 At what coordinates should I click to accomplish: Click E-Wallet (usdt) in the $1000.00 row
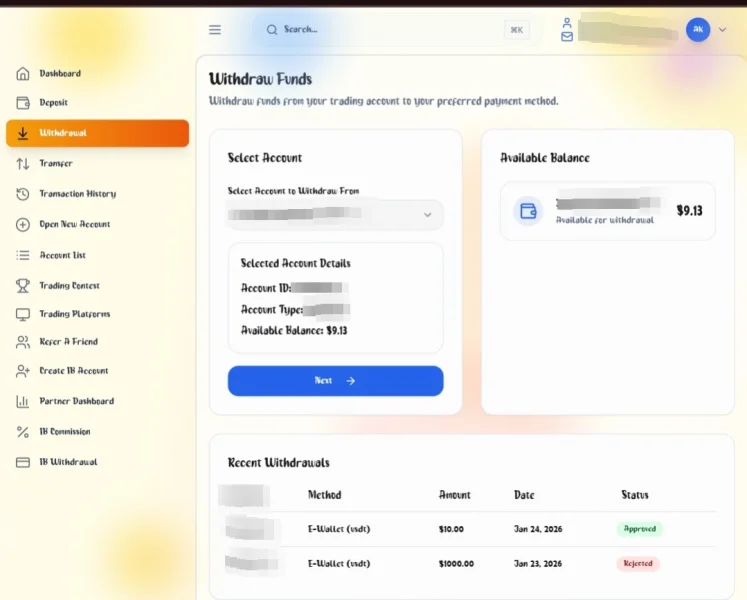click(x=339, y=564)
